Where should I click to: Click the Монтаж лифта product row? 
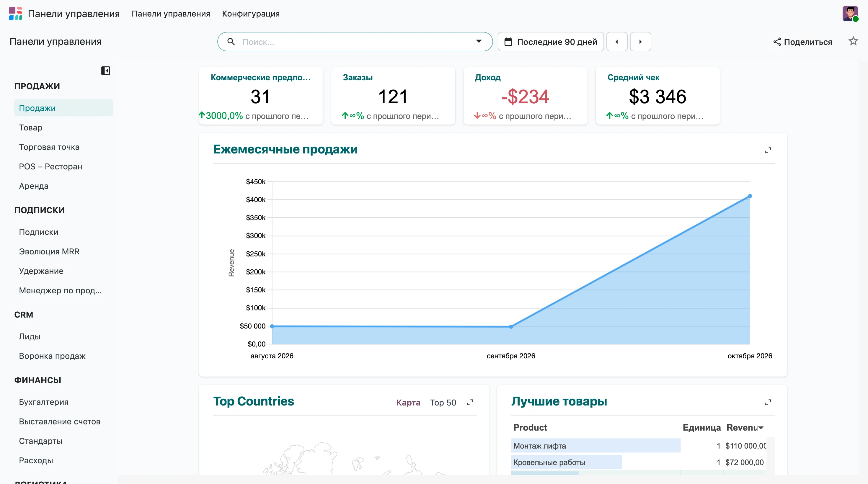coord(639,446)
